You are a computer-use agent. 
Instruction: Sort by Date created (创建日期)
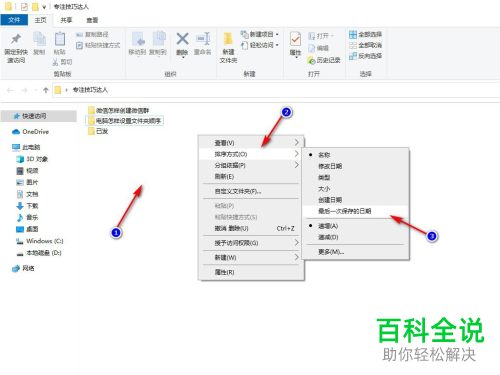pos(355,200)
